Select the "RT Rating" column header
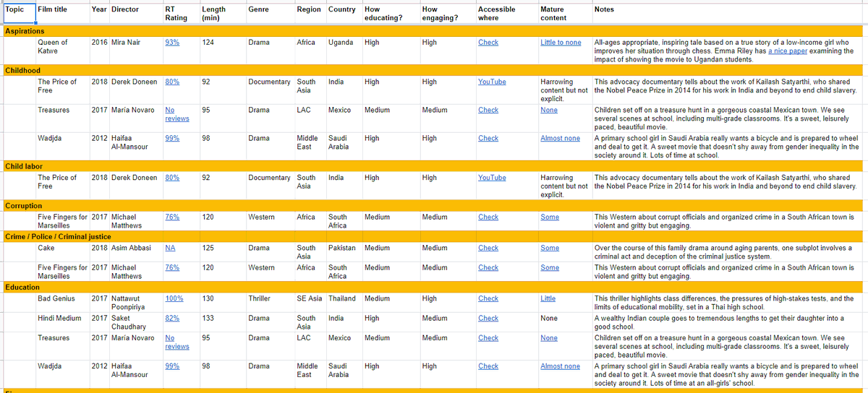Viewport: 868px width, 393px height. coord(181,14)
